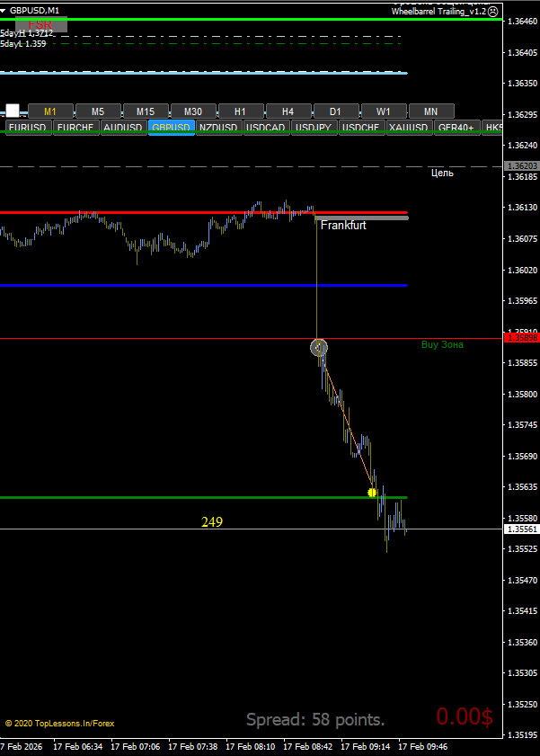Switch to the M30 timeframe
Image resolution: width=540 pixels, height=756 pixels.
(193, 111)
